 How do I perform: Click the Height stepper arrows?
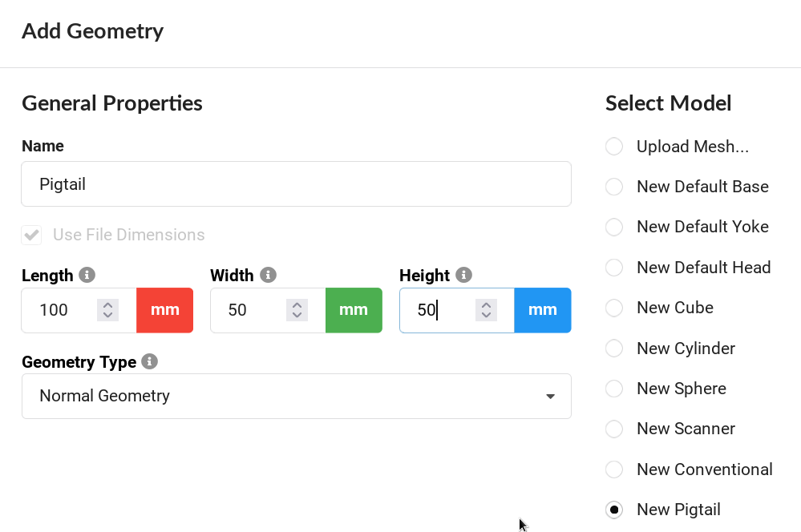(x=485, y=310)
